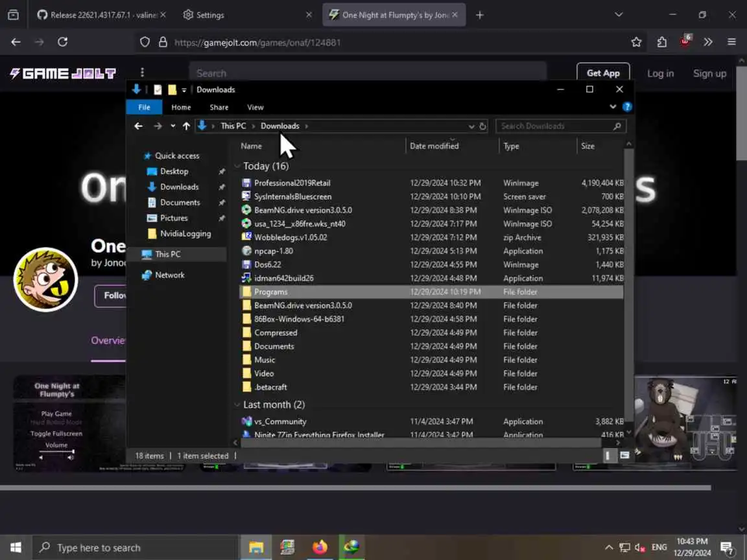This screenshot has width=747, height=560.
Task: Select the usa_1234__x86fre.wks_nt40 ISO file
Action: 300,224
